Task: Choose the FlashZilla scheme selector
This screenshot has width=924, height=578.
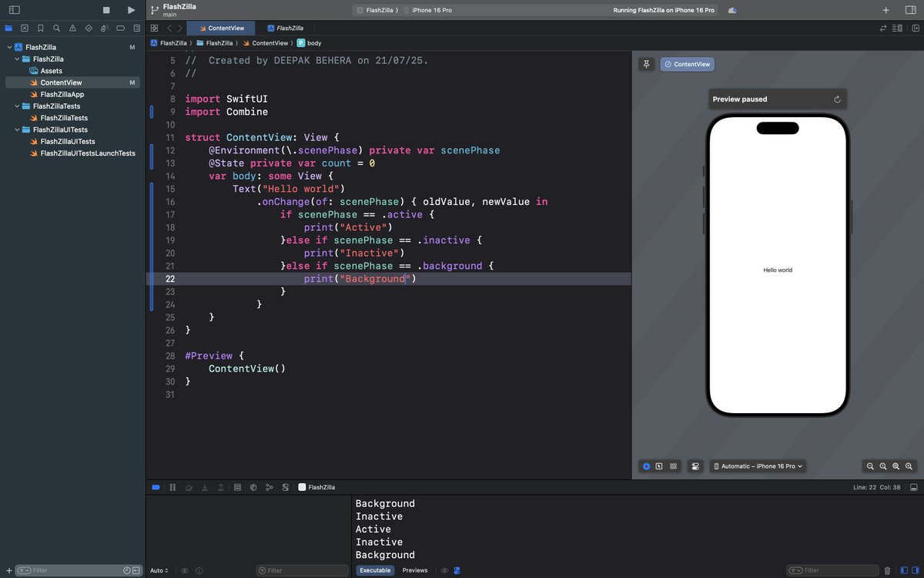Action: point(377,10)
